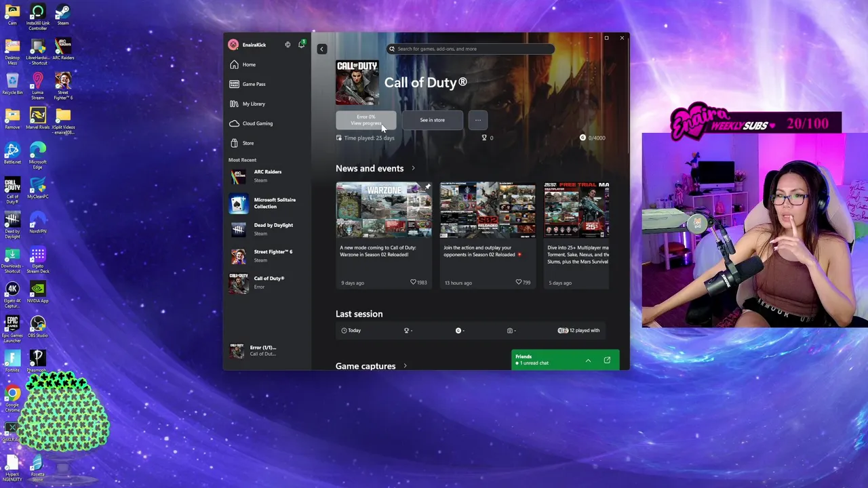This screenshot has height=488, width=868.
Task: Click the 'Game captures' heading
Action: 366,366
